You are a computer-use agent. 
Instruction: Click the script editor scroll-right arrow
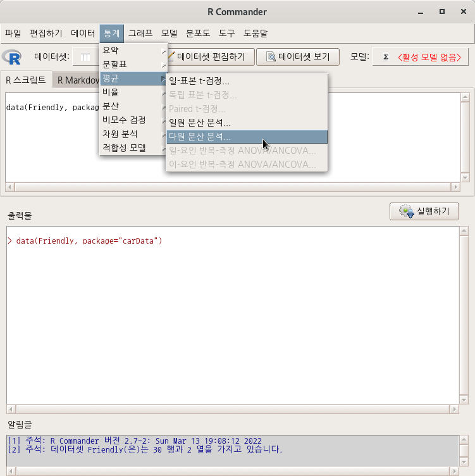click(x=455, y=187)
